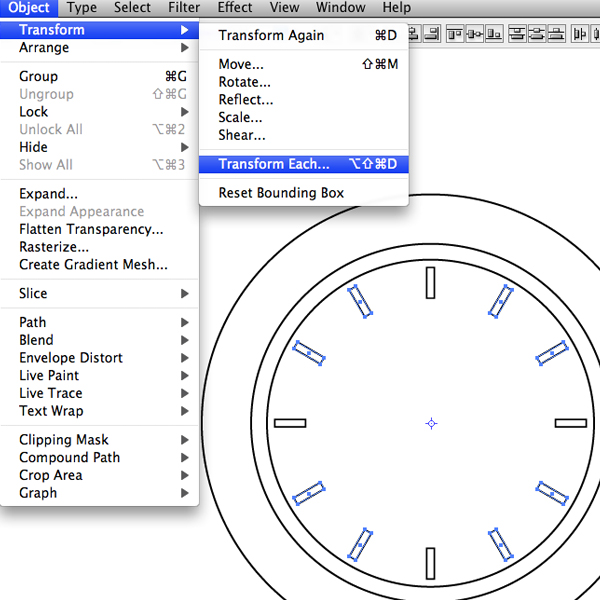Open the Type menu
This screenshot has height=600, width=600.
pyautogui.click(x=82, y=8)
